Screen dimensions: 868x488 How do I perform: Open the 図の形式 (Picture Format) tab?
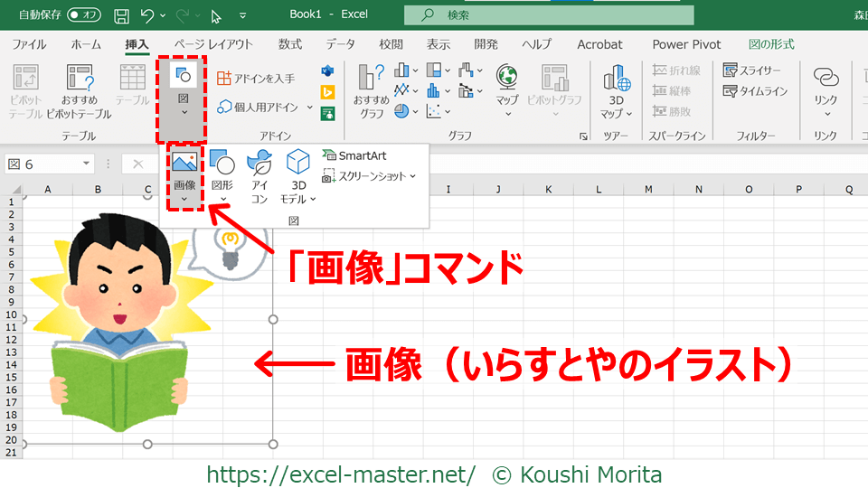tap(771, 44)
